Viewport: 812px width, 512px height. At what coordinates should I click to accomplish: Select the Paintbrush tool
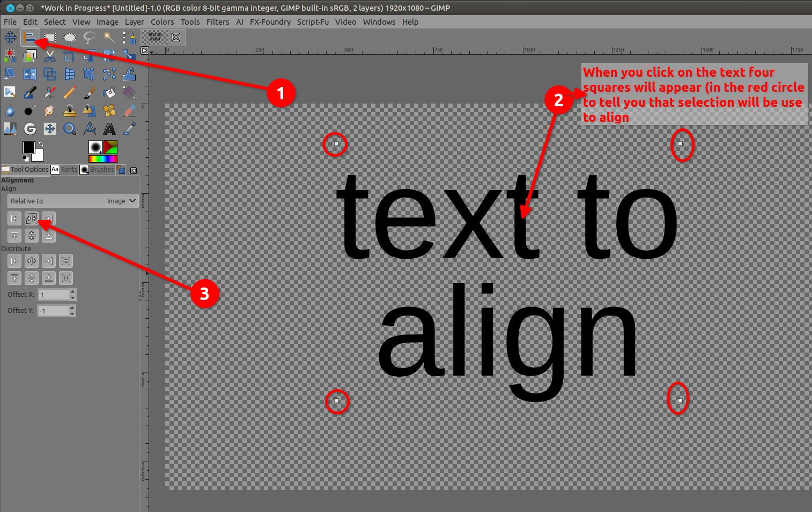pyautogui.click(x=90, y=92)
